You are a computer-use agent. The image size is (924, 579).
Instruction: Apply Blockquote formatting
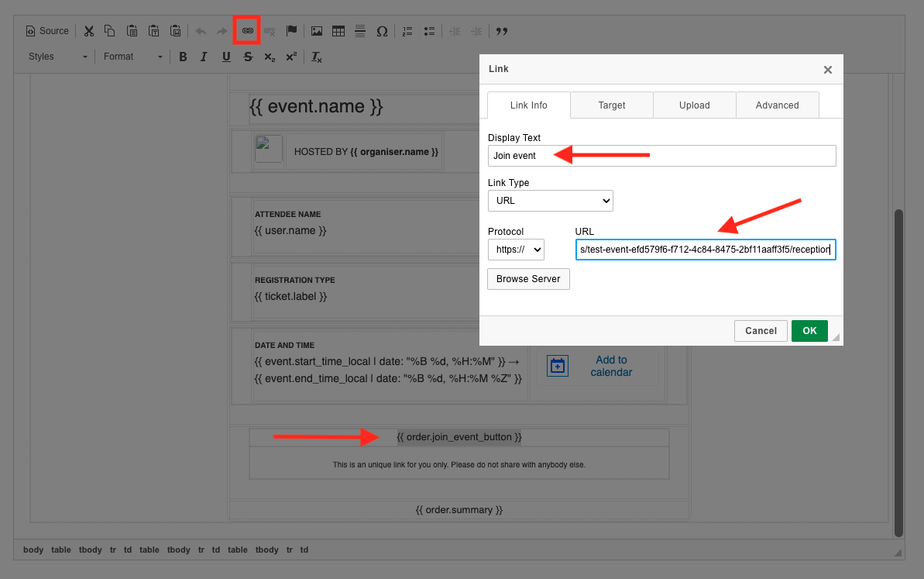coord(502,30)
